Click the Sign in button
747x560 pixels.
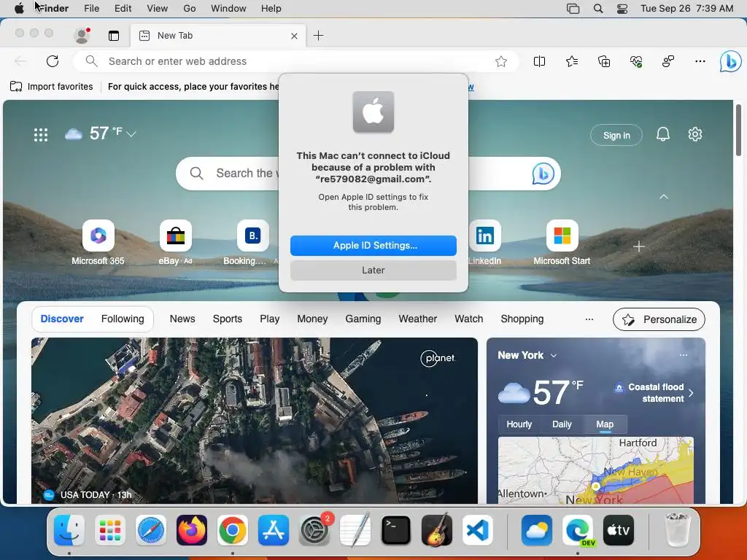pyautogui.click(x=616, y=135)
